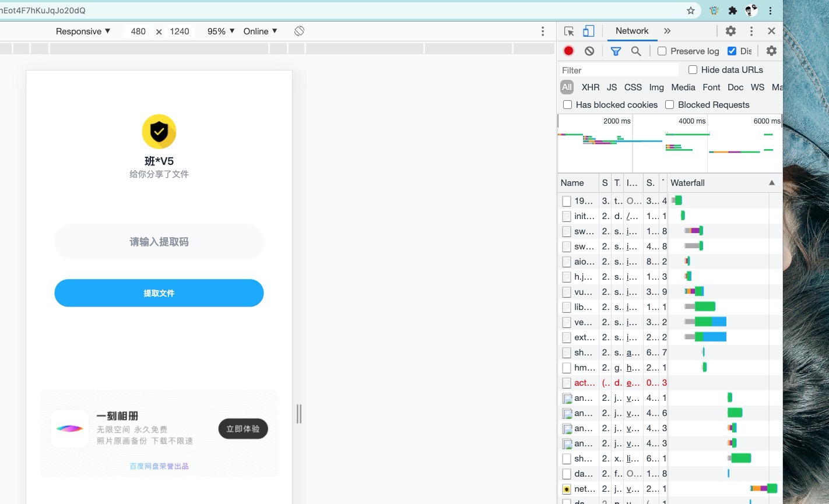The width and height of the screenshot is (829, 504).
Task: Select the 'lib...' request row
Action: pyautogui.click(x=670, y=307)
